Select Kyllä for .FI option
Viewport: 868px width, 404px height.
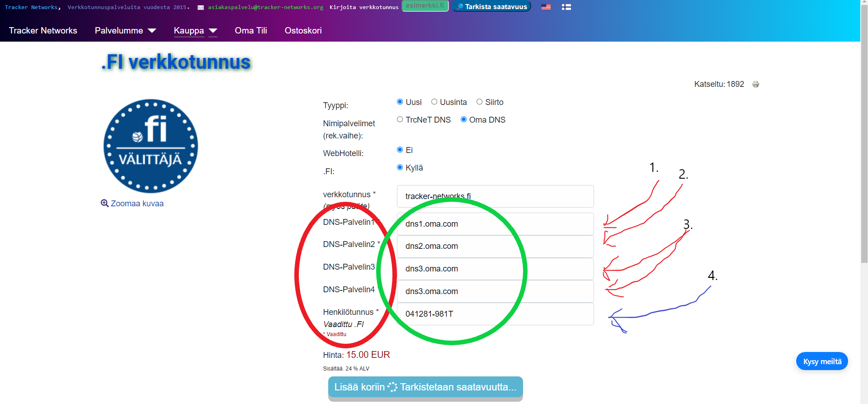pyautogui.click(x=400, y=167)
